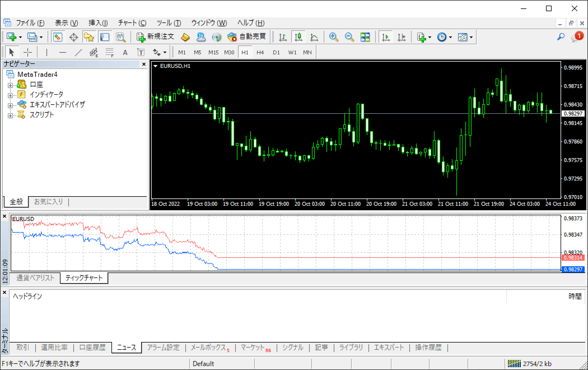Switch timeframe to D1
The image size is (588, 370).
click(x=276, y=52)
